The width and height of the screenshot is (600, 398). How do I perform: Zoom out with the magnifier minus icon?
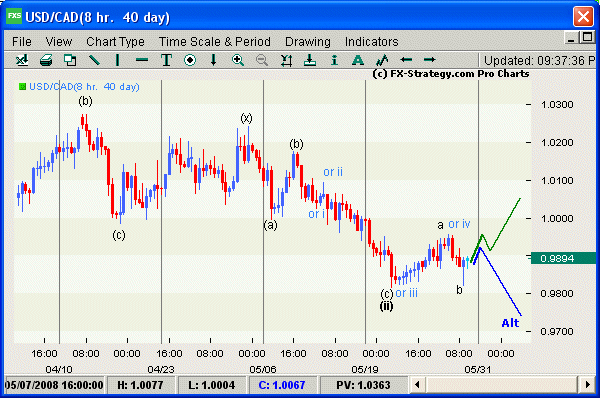(x=262, y=60)
